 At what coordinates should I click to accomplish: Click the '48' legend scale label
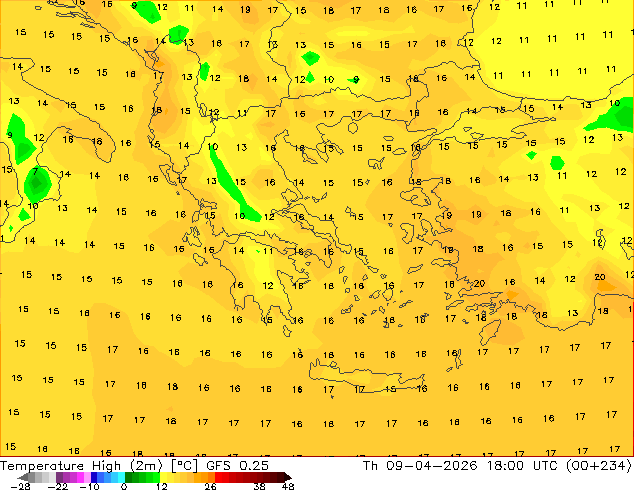(x=288, y=486)
